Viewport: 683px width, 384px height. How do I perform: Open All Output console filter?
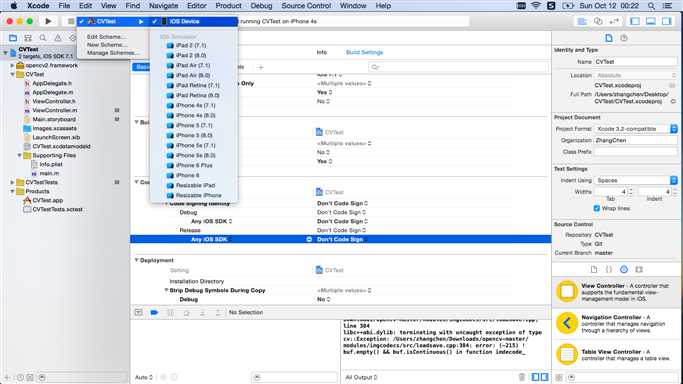pos(361,377)
